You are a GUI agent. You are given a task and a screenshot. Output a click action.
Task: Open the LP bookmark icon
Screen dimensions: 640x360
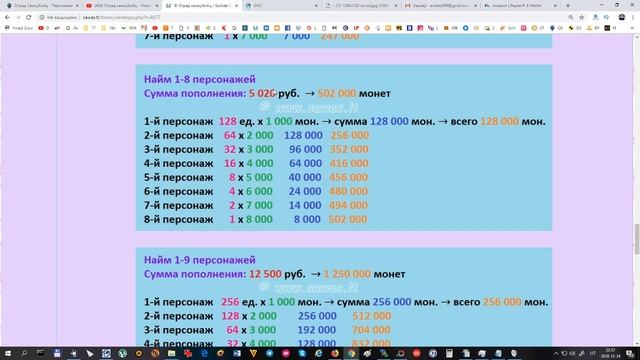tap(356, 28)
